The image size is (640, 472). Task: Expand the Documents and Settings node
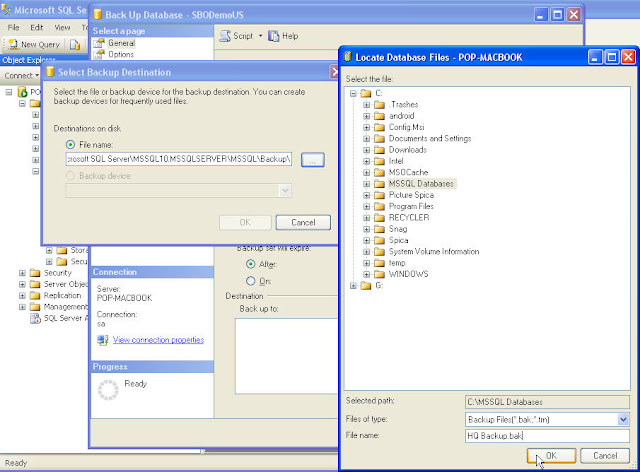point(367,138)
